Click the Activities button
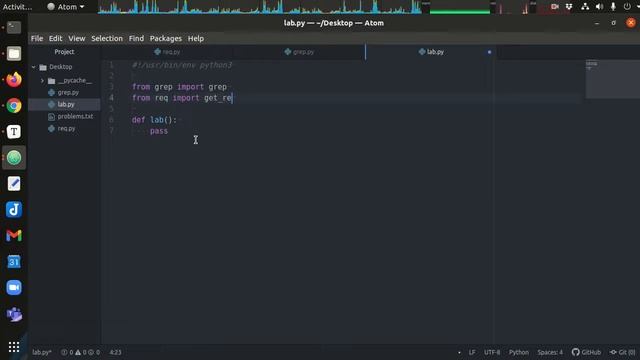The height and width of the screenshot is (360, 640). coord(17,7)
